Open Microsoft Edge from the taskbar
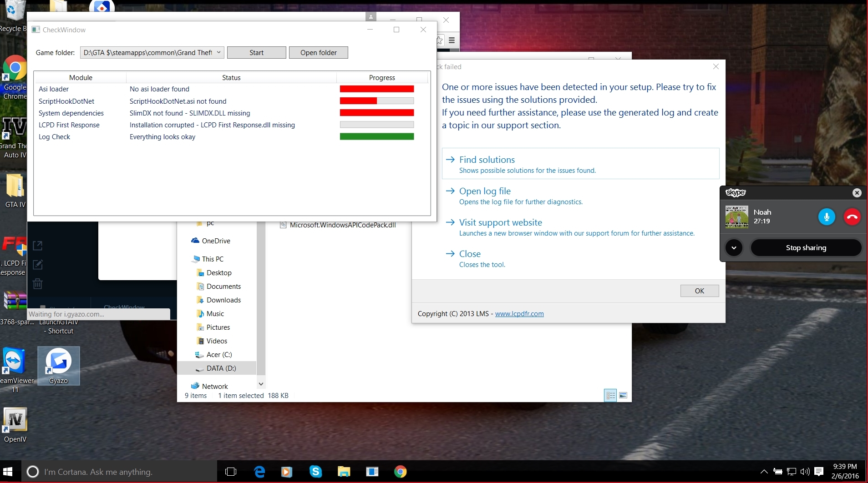 click(259, 472)
